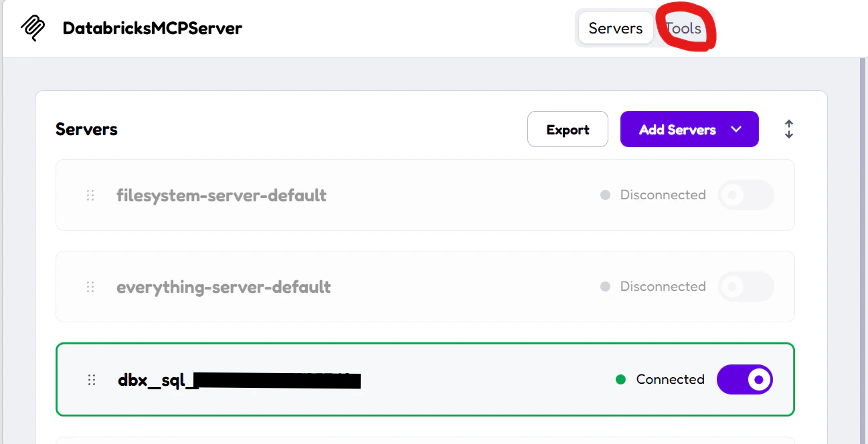Click the Disconnected status of filesystem-server-default
868x444 pixels.
pyautogui.click(x=653, y=195)
